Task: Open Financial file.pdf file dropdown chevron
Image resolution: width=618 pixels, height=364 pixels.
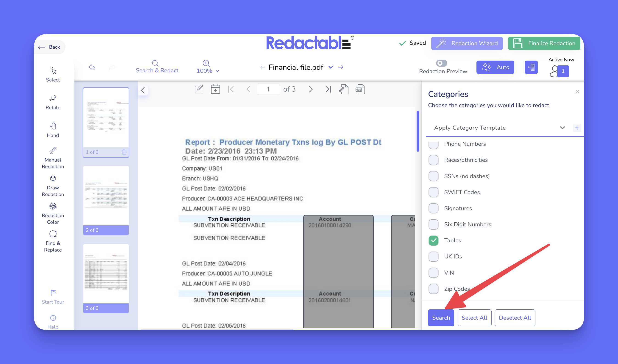Action: pyautogui.click(x=331, y=67)
